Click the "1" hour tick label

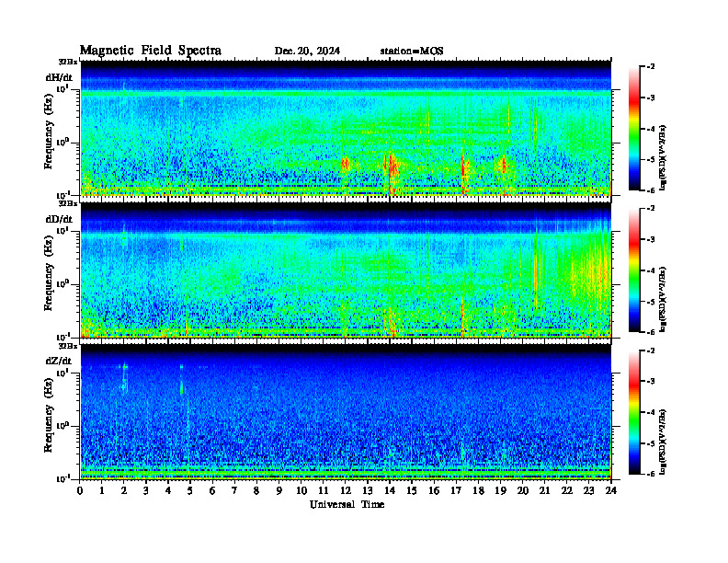coord(102,490)
